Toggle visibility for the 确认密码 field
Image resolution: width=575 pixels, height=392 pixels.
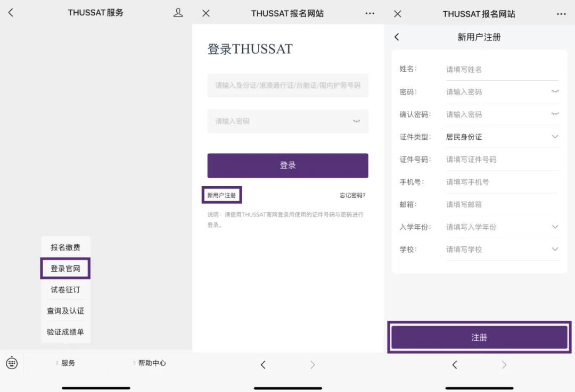[x=555, y=114]
